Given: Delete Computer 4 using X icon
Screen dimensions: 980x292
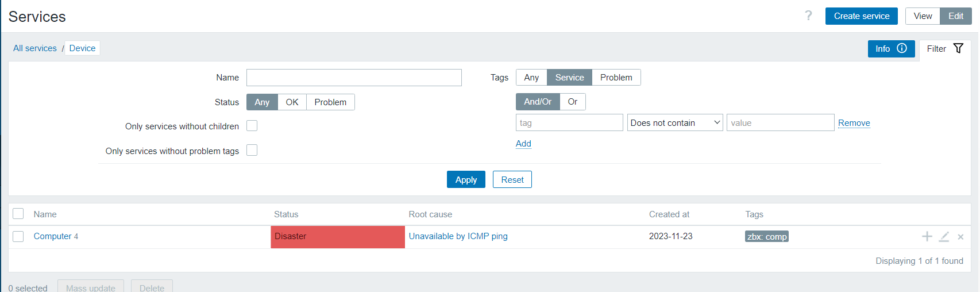Looking at the screenshot, I should tap(960, 237).
